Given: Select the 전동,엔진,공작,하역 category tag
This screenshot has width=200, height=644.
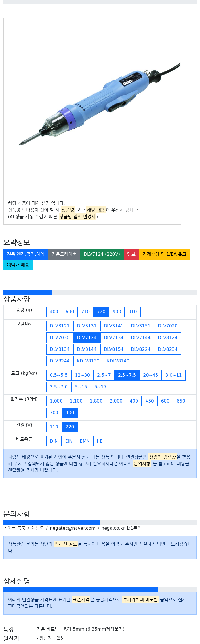Looking at the screenshot, I should (26, 254).
